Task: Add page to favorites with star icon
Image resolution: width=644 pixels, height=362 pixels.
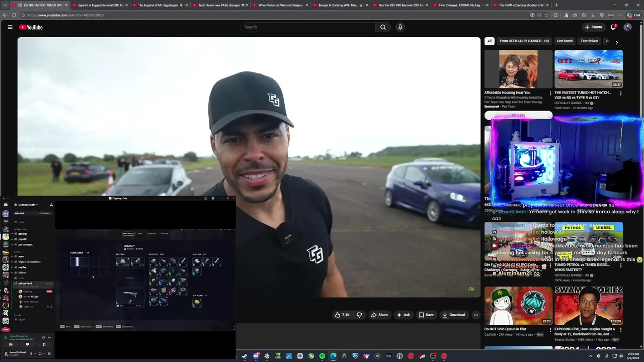Action: click(546, 15)
